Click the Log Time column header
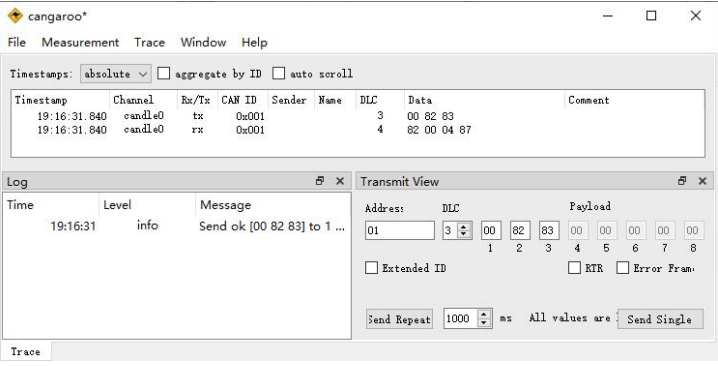The width and height of the screenshot is (718, 366). tap(50, 205)
